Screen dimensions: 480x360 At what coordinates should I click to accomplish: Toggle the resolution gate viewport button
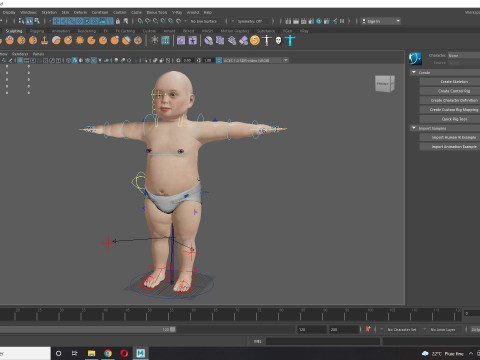pos(33,60)
